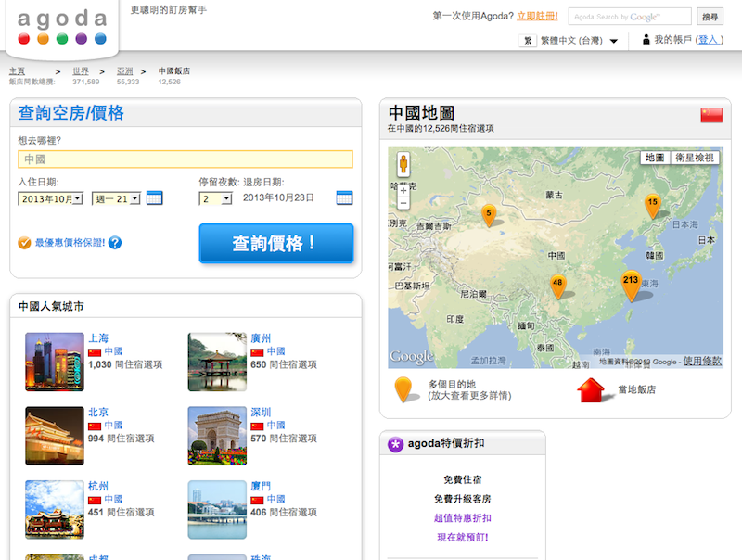Click map marker labeled 5
Image resolution: width=742 pixels, height=560 pixels.
tap(489, 215)
